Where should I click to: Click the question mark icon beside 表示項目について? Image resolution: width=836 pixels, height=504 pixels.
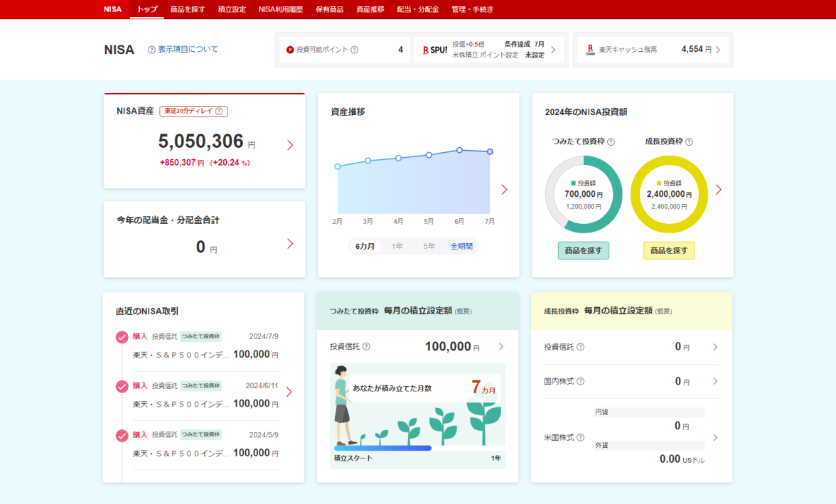tap(151, 50)
